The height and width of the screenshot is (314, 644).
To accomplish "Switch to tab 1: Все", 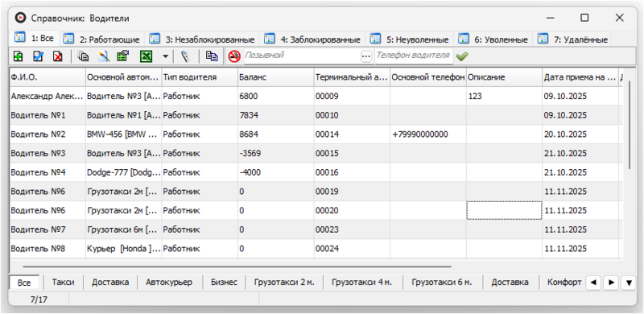I will [35, 38].
